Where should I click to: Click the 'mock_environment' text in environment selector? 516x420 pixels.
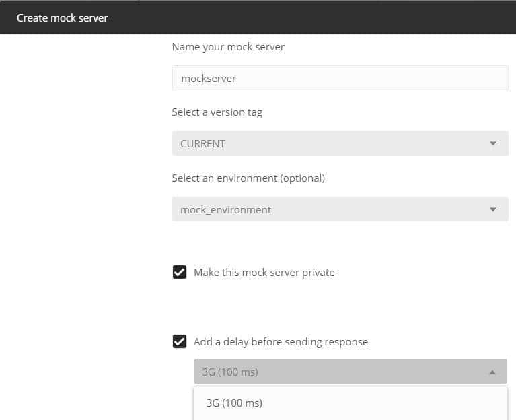(x=225, y=209)
